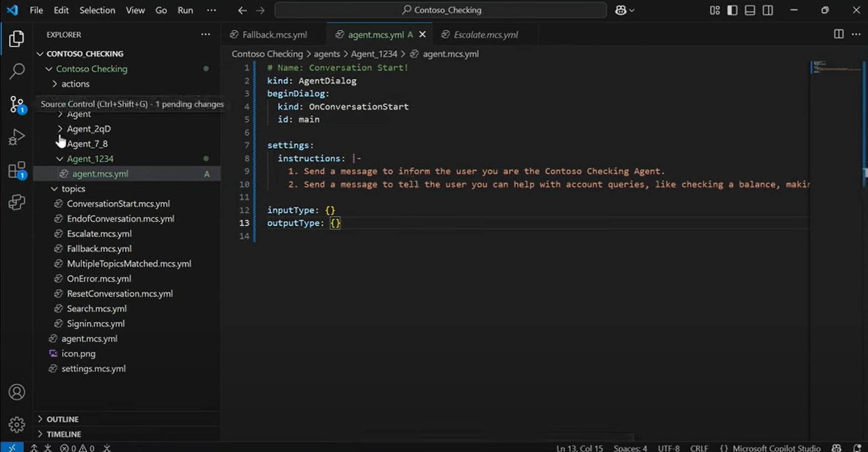
Task: Expand the TIMELINE section
Action: tap(64, 434)
